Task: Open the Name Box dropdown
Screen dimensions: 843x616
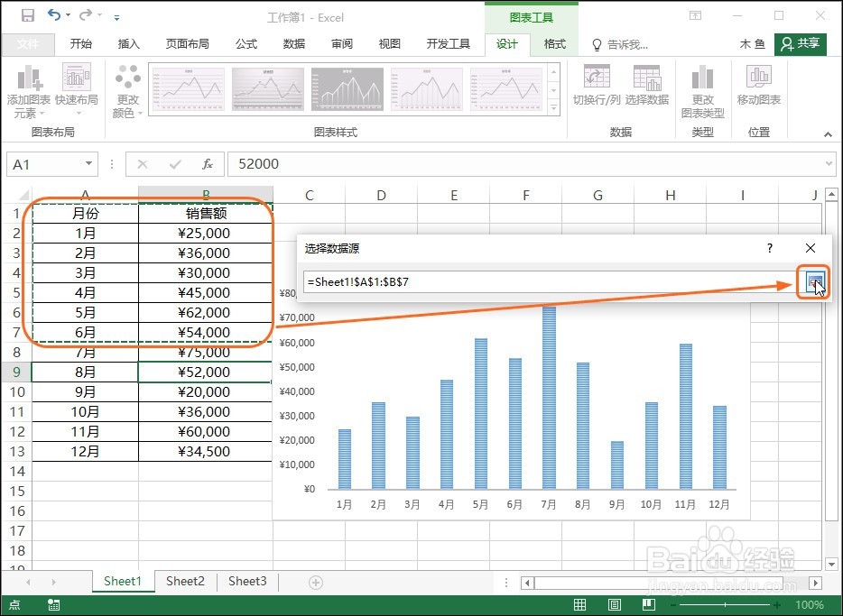Action: pyautogui.click(x=88, y=163)
